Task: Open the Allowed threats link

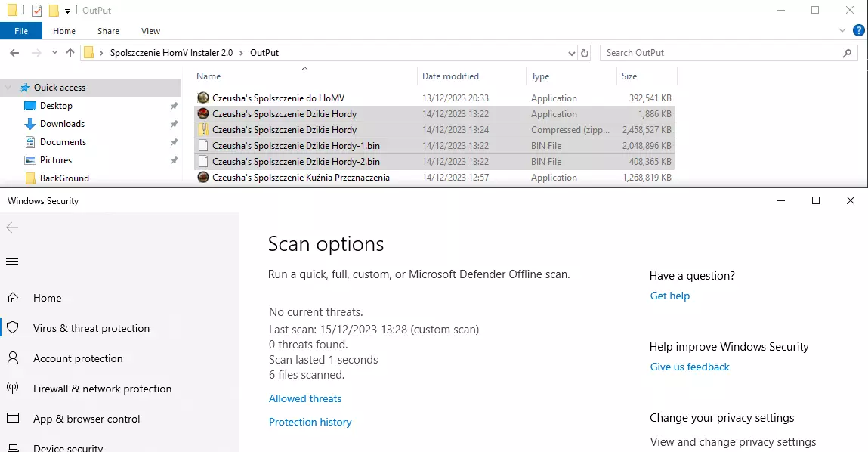Action: (305, 398)
